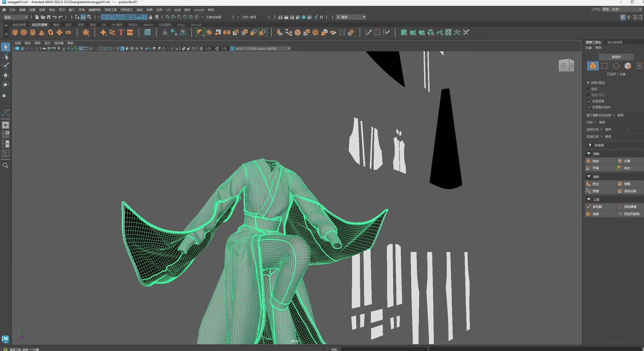Select the Rotate tool in left toolbox
This screenshot has width=644, height=351.
[5, 84]
